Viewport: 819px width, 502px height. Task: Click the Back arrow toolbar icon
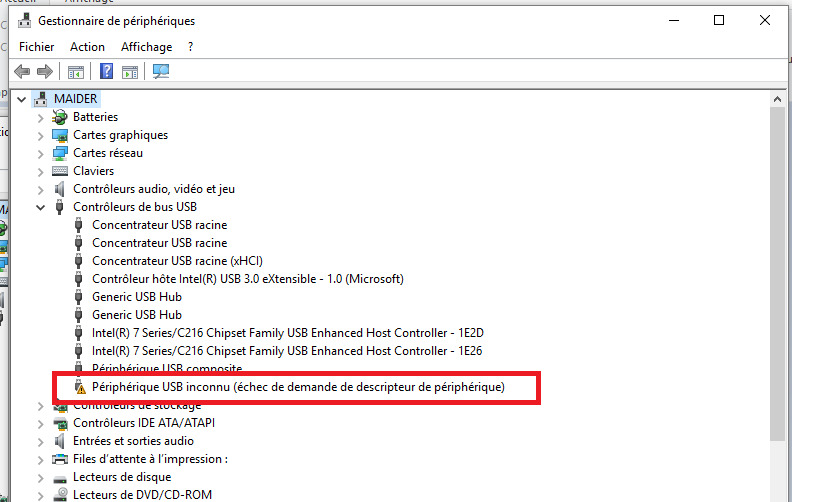(22, 71)
